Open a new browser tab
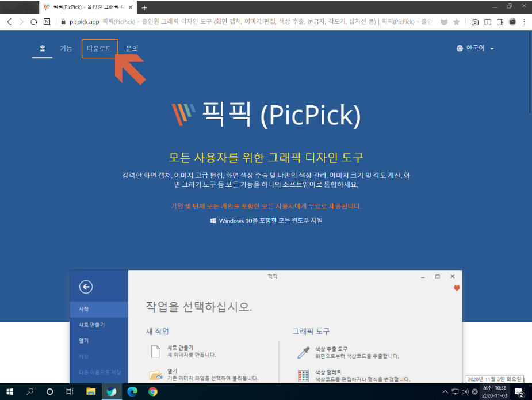This screenshot has height=400, width=532. coord(144,7)
